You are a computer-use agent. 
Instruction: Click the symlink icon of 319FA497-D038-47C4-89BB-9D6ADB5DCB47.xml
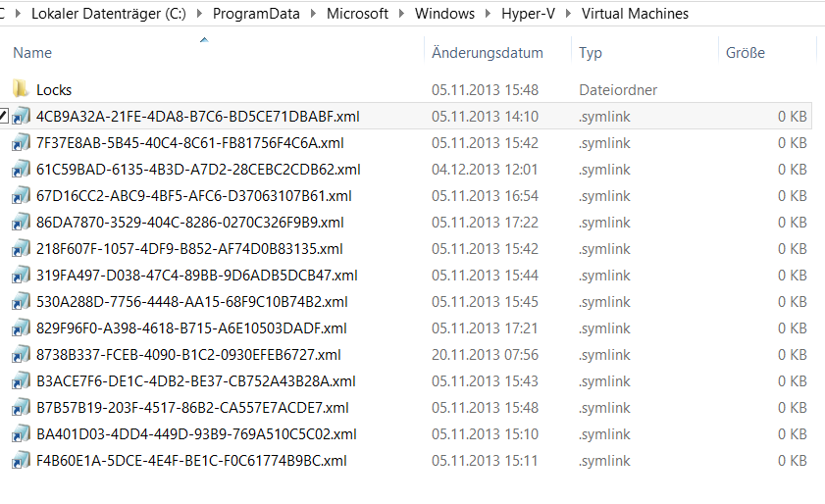coord(21,275)
